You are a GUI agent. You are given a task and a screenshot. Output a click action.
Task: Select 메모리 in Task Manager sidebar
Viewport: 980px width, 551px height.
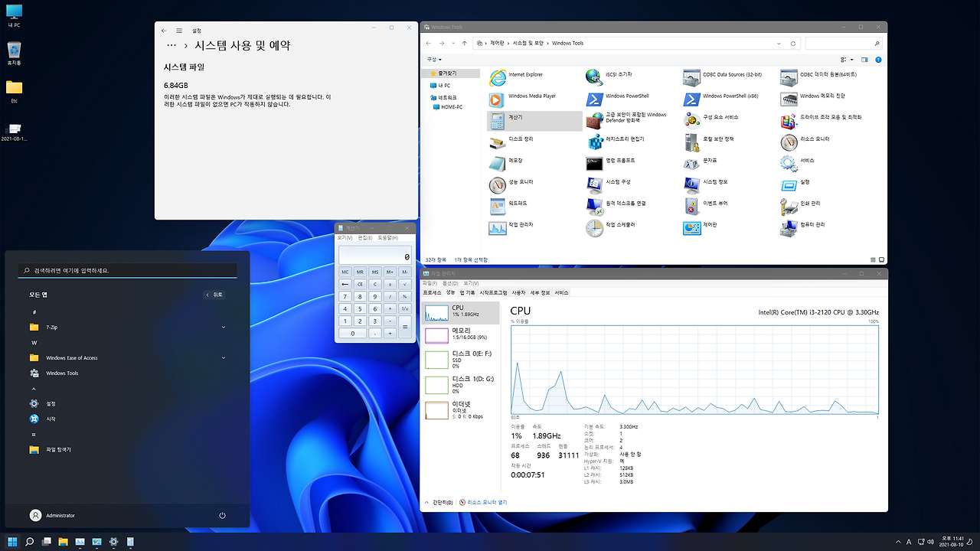[460, 334]
